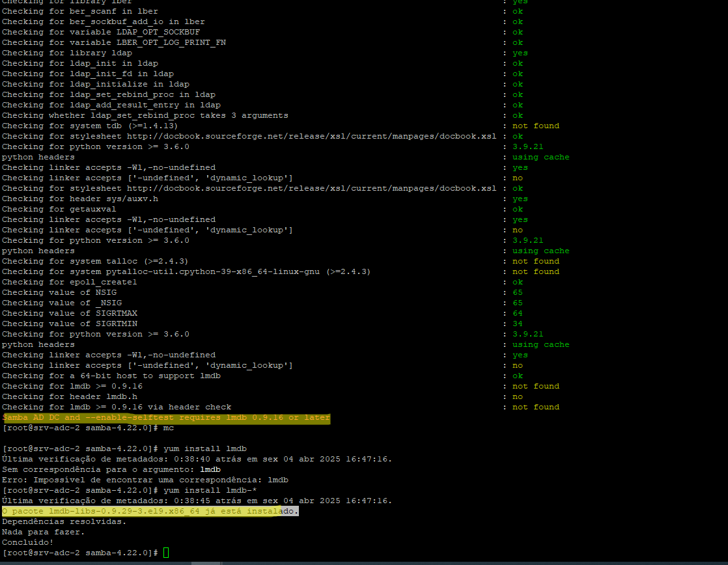The height and width of the screenshot is (565, 728).
Task: Click 'no' result for header lmdb.h
Action: pos(517,396)
